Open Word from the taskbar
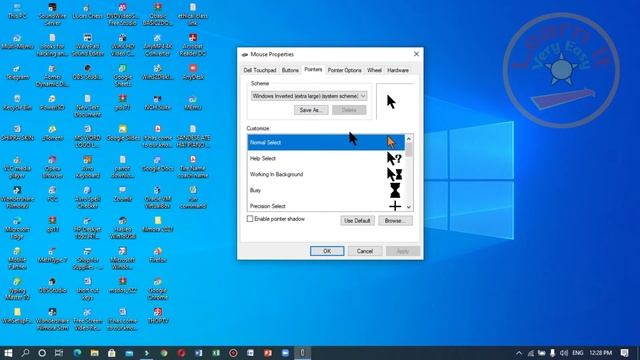 click(x=198, y=353)
